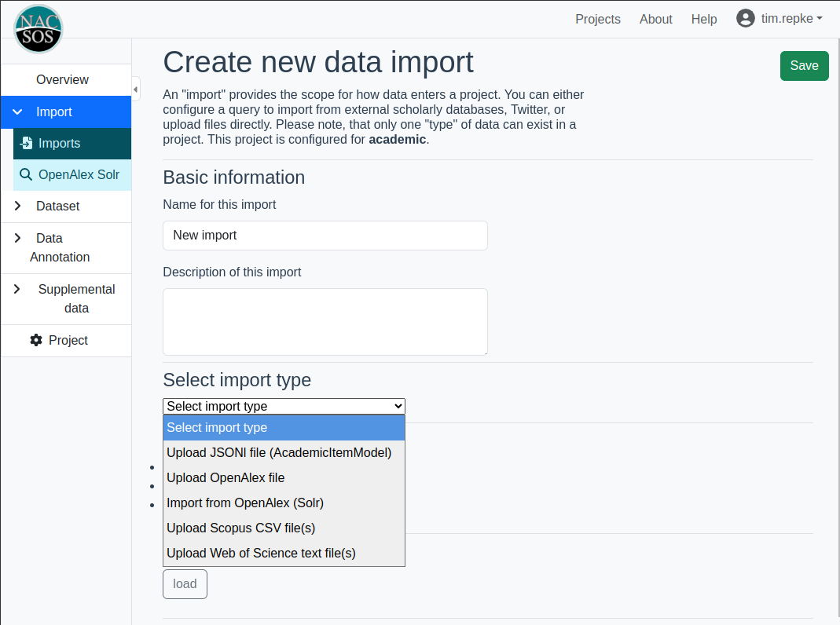This screenshot has height=625, width=840.
Task: Collapse the sidebar with the arrow handle
Action: click(136, 90)
